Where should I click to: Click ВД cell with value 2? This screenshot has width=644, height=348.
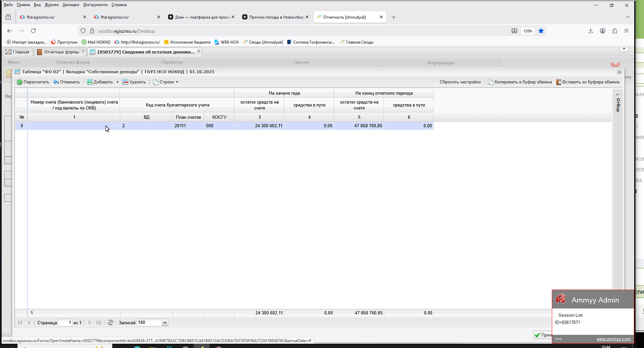(146, 126)
